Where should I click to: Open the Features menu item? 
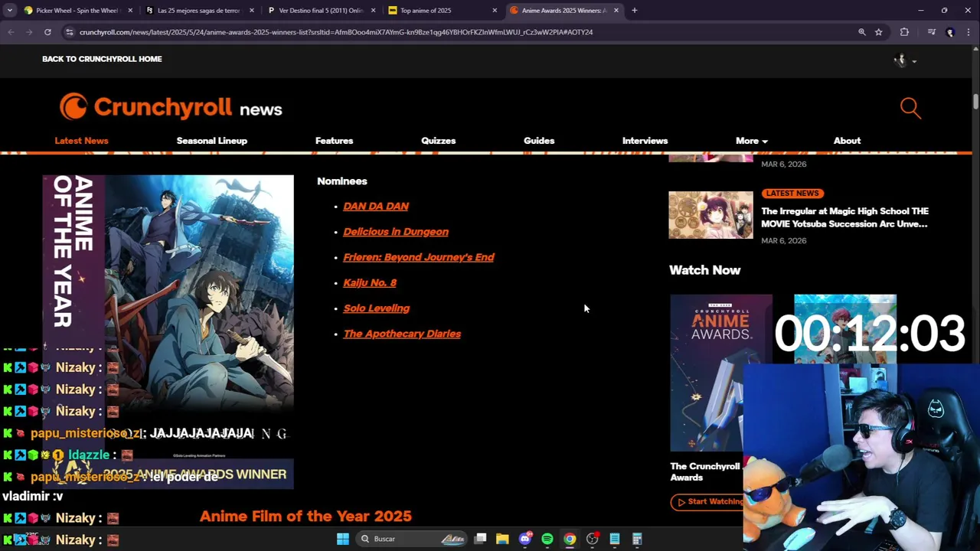click(334, 141)
